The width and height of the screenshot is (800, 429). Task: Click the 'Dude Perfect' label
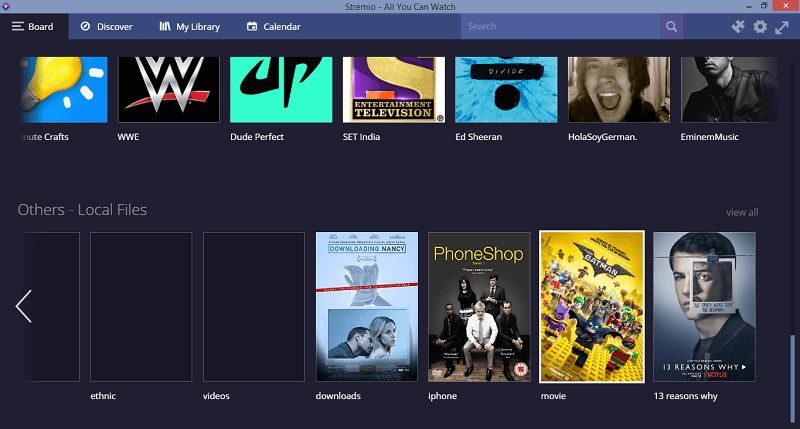click(257, 137)
